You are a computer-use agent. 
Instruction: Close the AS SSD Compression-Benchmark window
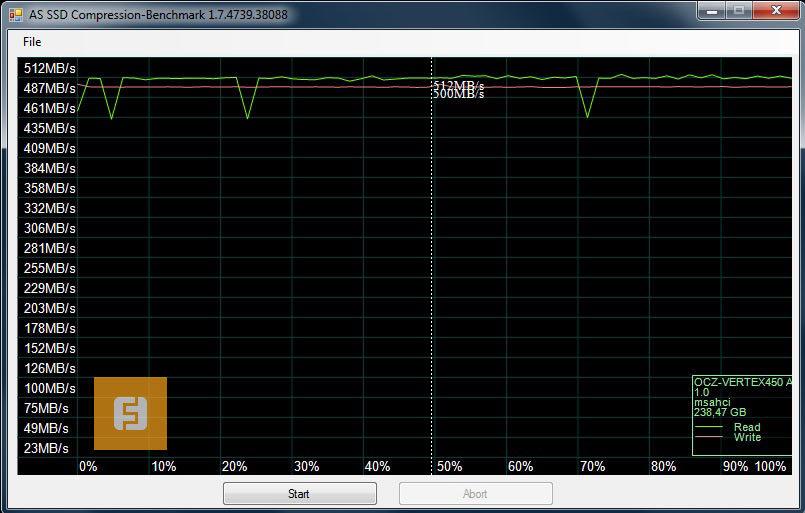coord(776,10)
